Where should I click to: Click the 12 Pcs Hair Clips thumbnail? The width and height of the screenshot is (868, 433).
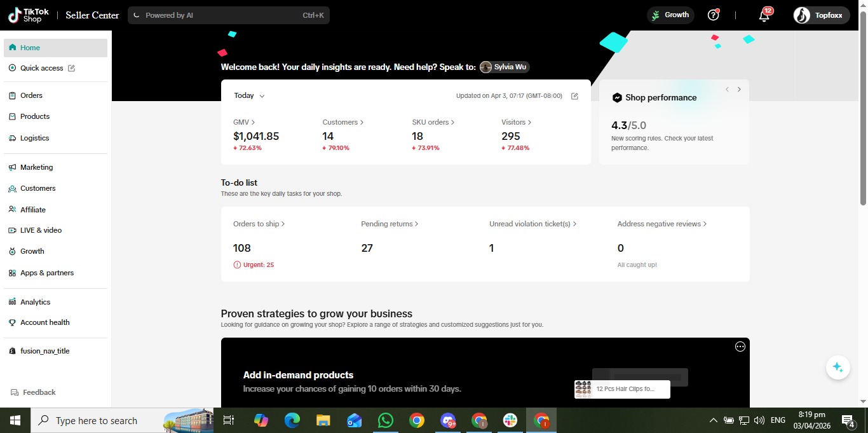583,389
